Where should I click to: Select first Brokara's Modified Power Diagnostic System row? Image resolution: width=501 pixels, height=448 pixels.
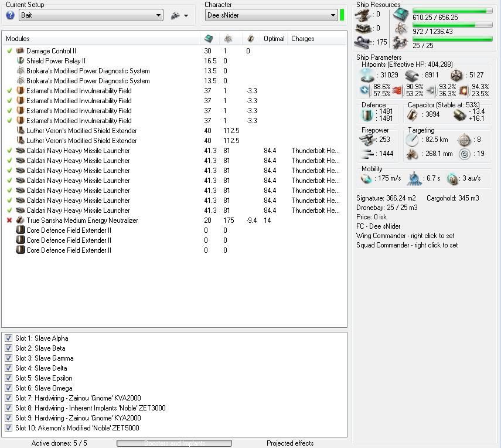(x=174, y=71)
